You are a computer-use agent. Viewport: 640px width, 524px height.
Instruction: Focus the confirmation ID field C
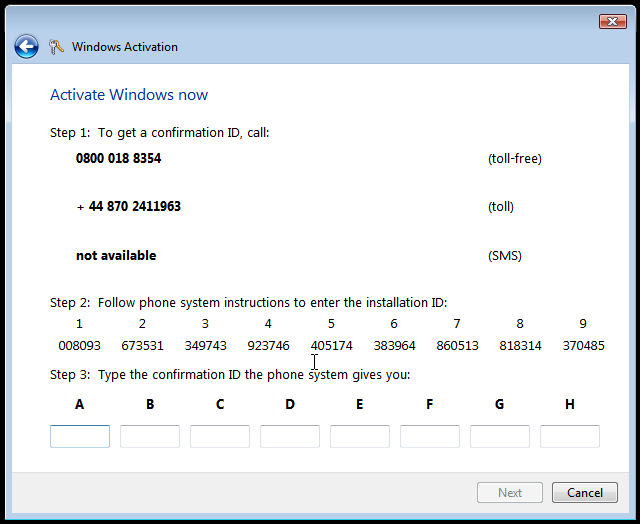click(x=220, y=436)
